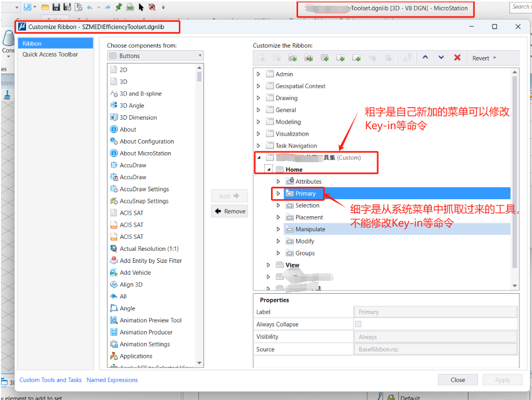Select Align 3D in the components list
This screenshot has height=400, width=532.
click(x=131, y=284)
